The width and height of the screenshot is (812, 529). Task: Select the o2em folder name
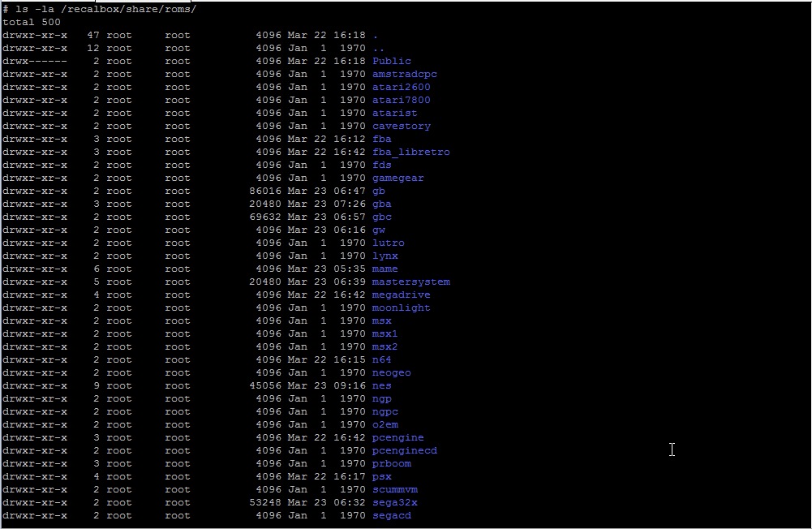pyautogui.click(x=385, y=424)
